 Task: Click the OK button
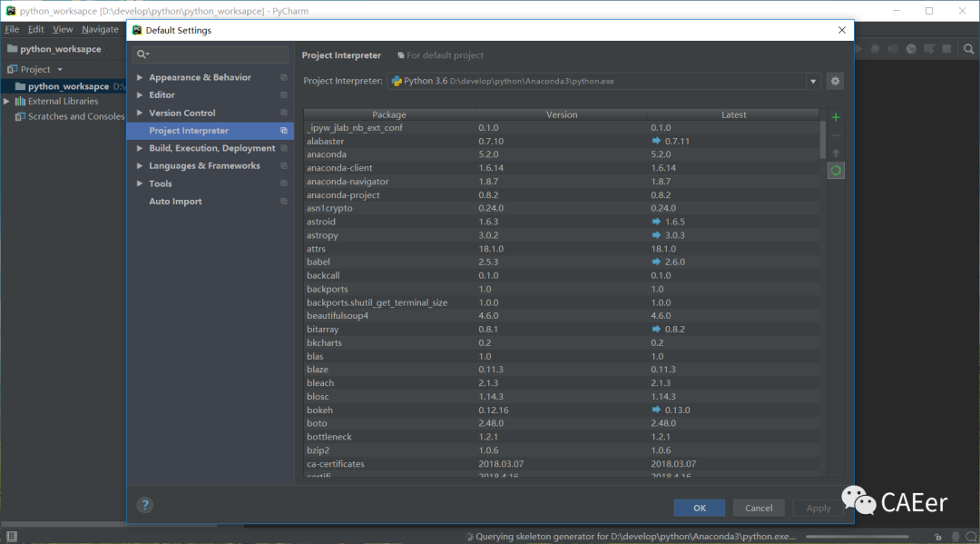click(700, 508)
